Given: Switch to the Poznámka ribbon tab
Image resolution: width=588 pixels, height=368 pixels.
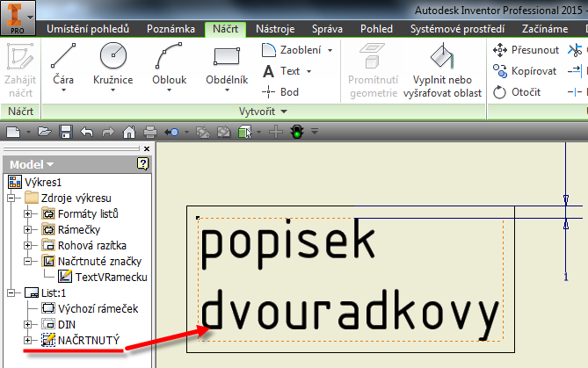Looking at the screenshot, I should tap(171, 29).
